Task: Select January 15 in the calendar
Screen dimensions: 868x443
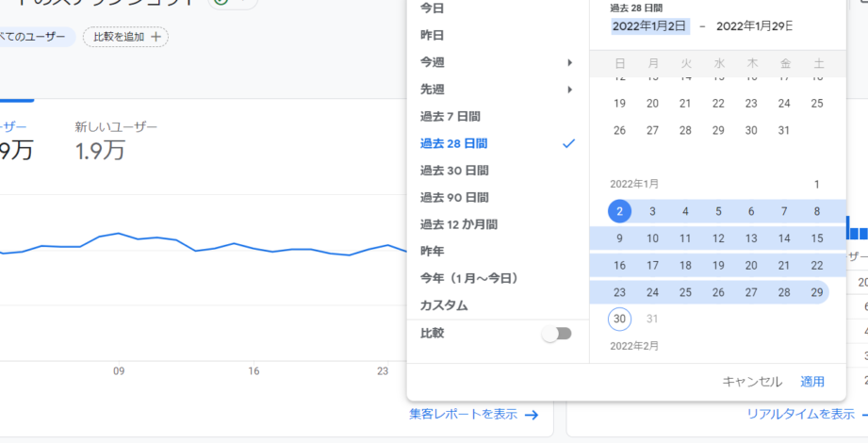Action: pyautogui.click(x=816, y=238)
